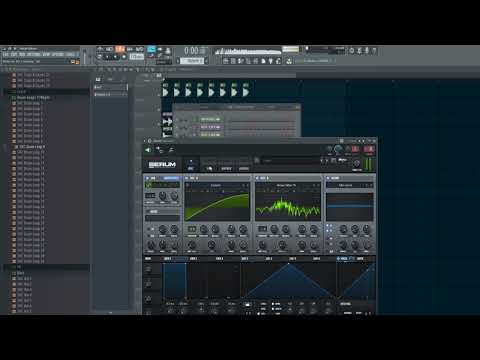Toggle the FILTER section in Serum
Viewport: 480px width, 360px height.
(x=328, y=178)
